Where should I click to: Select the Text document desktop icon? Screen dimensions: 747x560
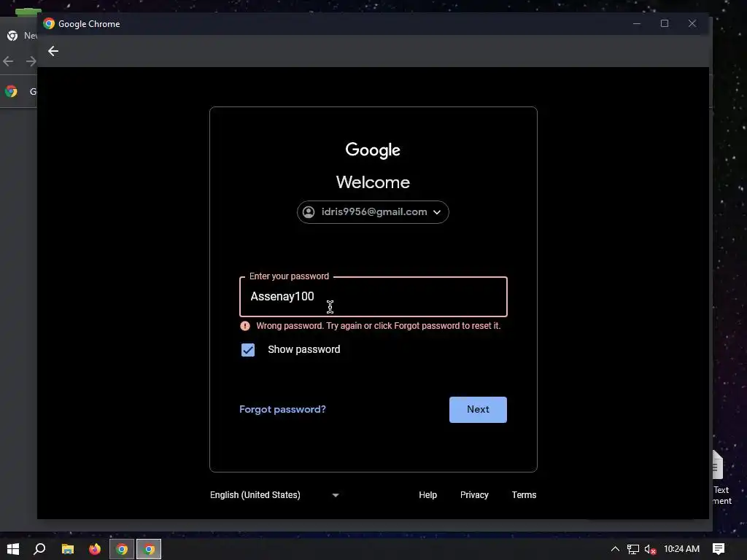(x=721, y=478)
